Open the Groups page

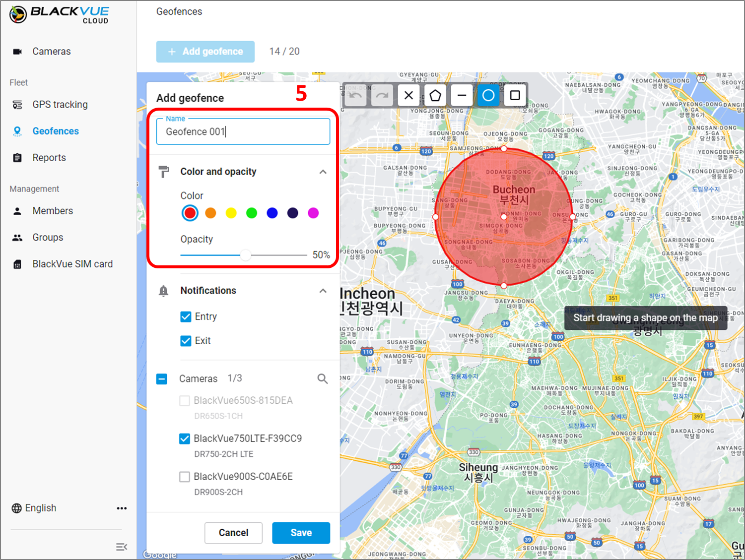tap(48, 238)
